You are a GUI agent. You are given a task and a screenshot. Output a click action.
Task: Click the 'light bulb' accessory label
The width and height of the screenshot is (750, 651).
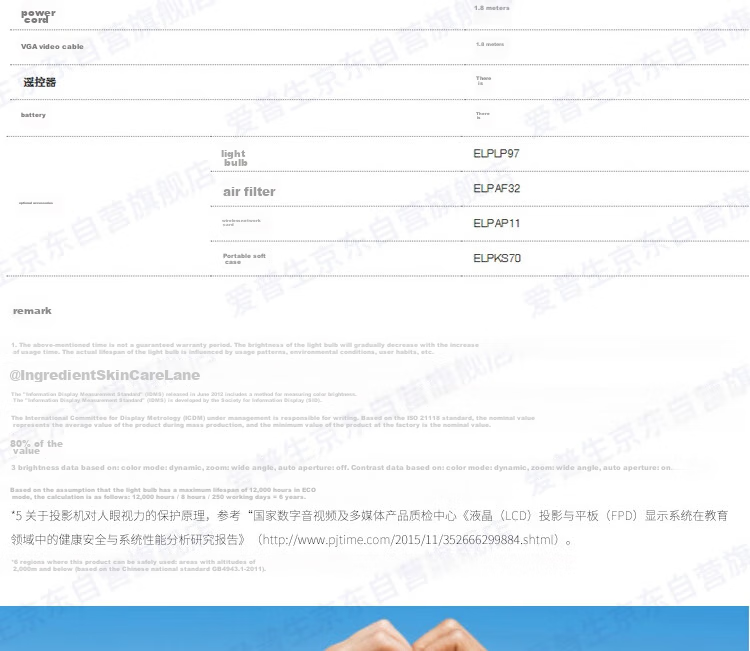click(234, 158)
